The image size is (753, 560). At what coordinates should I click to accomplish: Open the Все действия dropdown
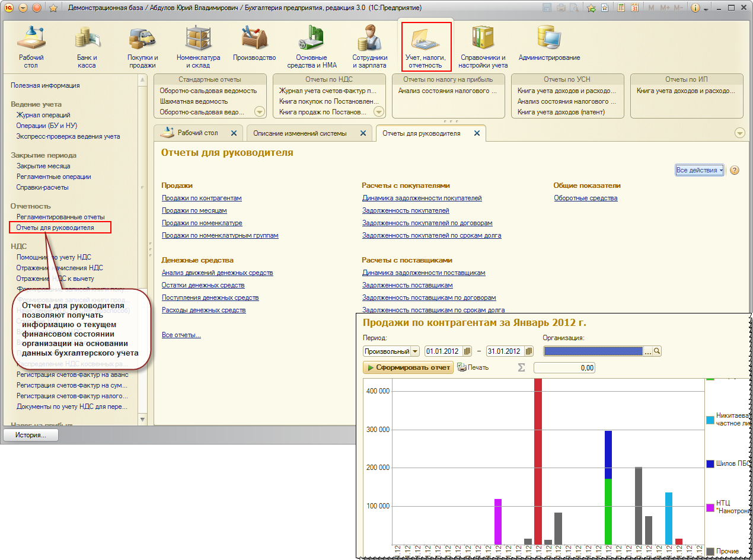700,170
